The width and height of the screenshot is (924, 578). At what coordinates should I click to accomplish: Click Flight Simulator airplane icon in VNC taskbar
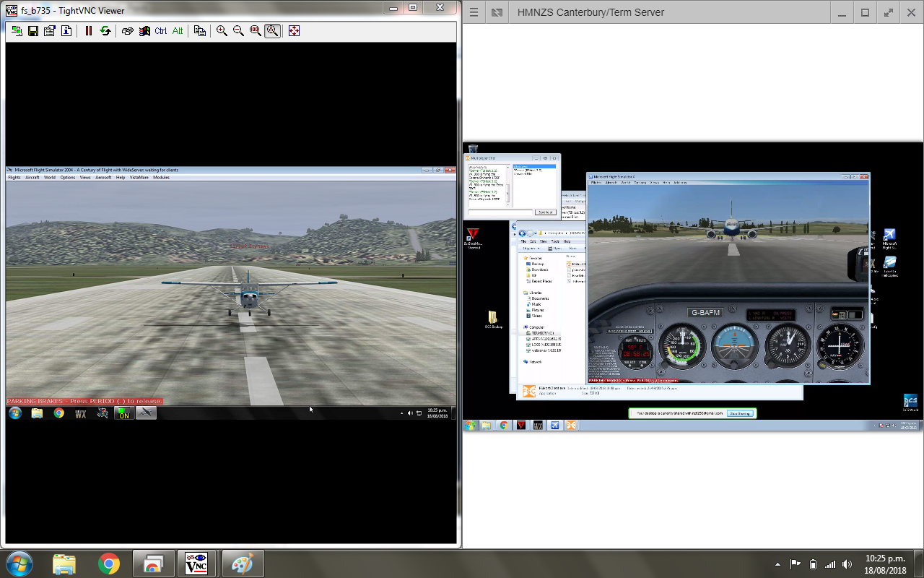[x=146, y=413]
